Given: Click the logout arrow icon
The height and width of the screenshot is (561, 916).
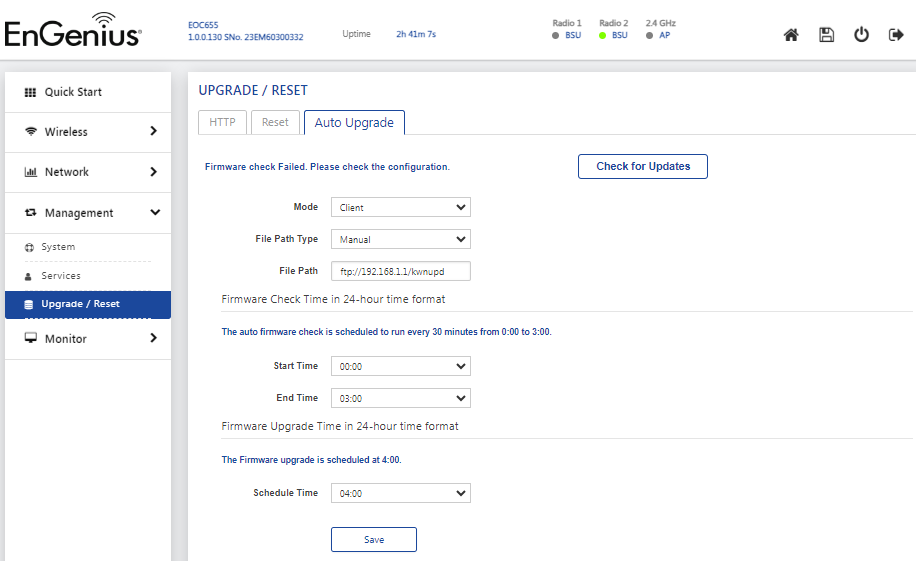Looking at the screenshot, I should 896,35.
